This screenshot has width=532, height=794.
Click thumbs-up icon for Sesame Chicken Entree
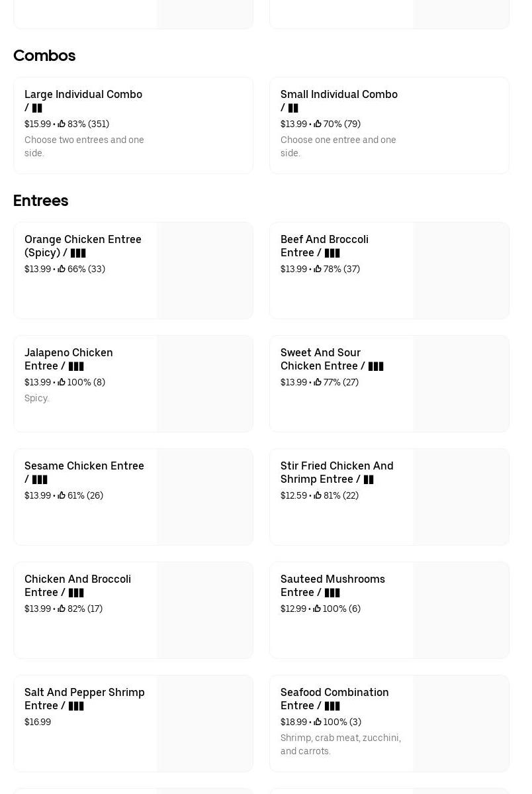[x=62, y=495]
